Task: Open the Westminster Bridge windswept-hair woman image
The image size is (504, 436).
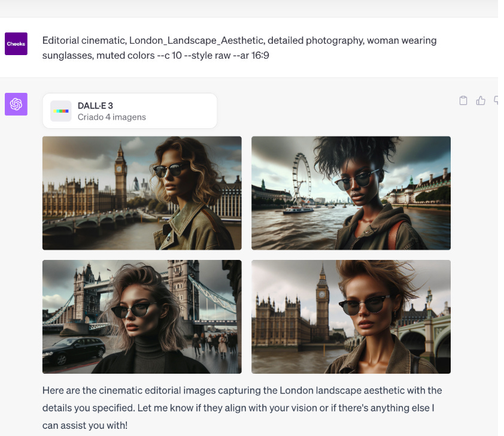Action: [351, 317]
